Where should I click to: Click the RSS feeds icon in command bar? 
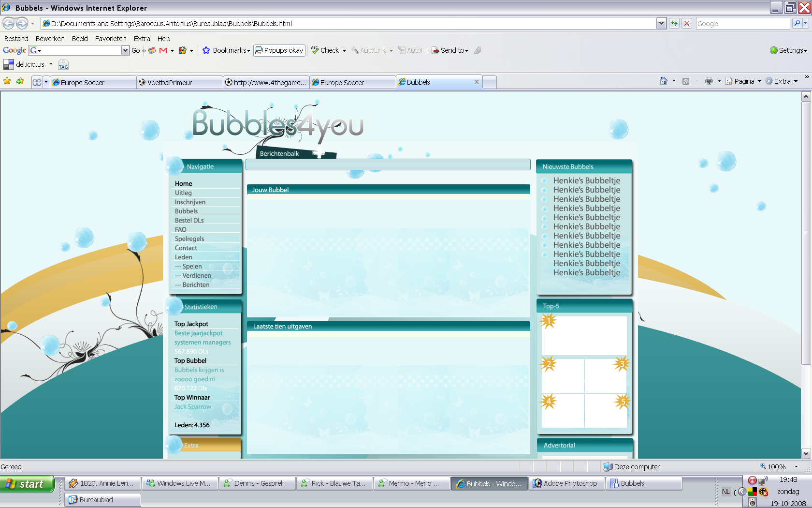point(686,81)
